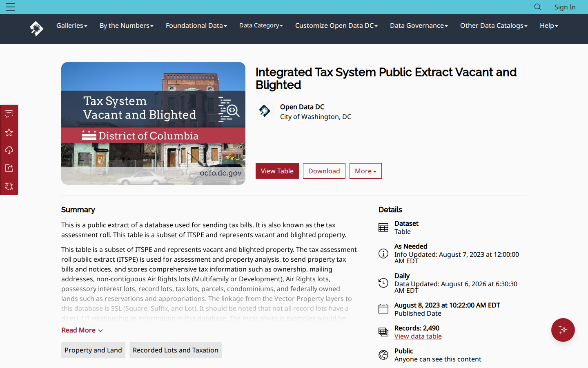Click the Open Data DC owner avatar
The width and height of the screenshot is (588, 368).
pos(265,111)
